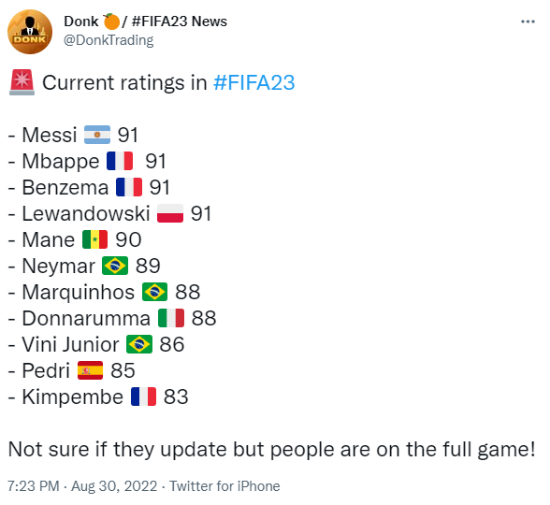Open the 7:23 PM · Aug 30, 2022 timestamp

coord(82,486)
